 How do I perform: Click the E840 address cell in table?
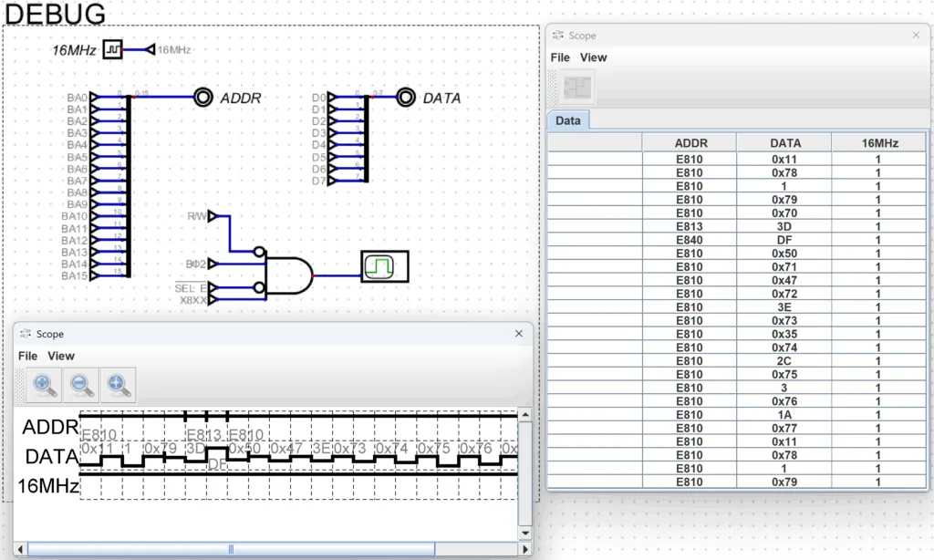[690, 240]
